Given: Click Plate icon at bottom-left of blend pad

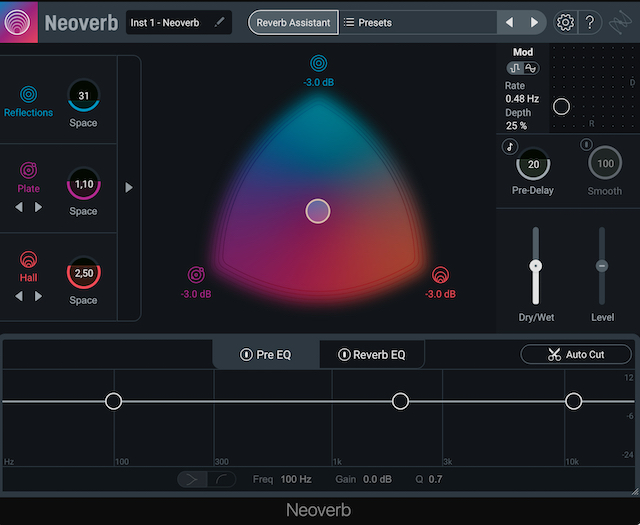Looking at the screenshot, I should pos(196,275).
